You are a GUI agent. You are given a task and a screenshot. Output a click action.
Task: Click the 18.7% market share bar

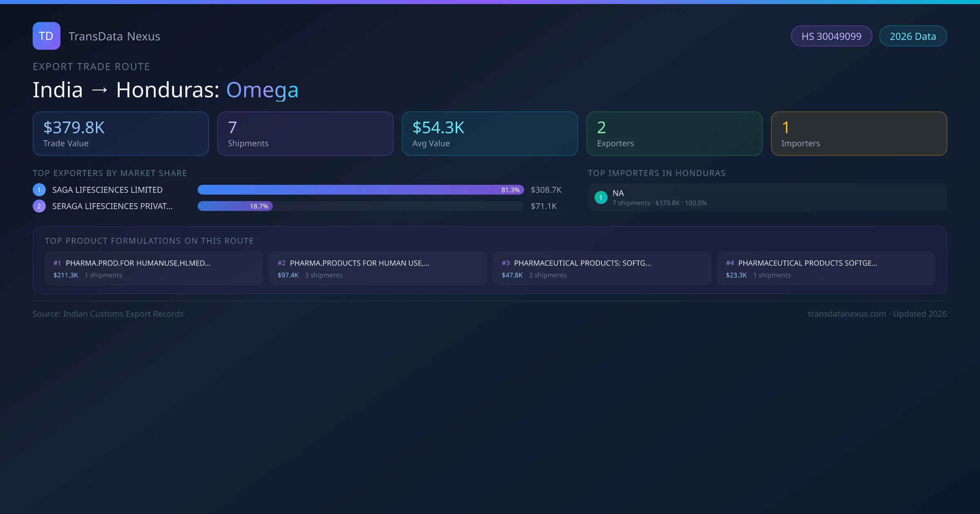coord(235,206)
